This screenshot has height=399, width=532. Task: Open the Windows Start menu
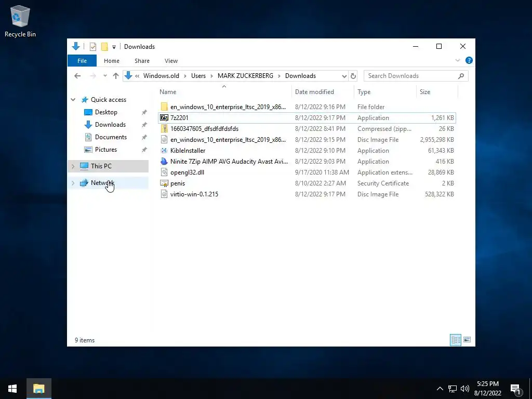pos(12,389)
